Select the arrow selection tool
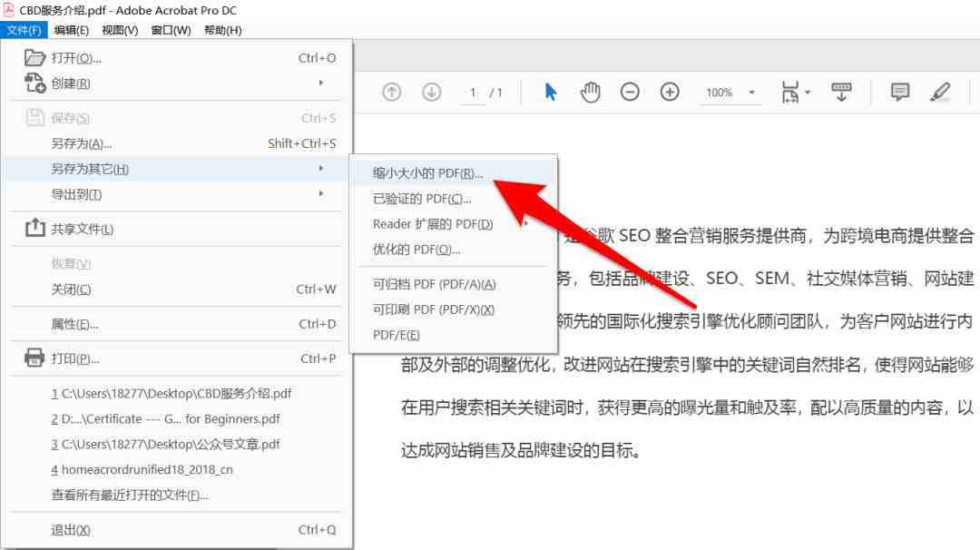This screenshot has height=550, width=980. click(550, 93)
